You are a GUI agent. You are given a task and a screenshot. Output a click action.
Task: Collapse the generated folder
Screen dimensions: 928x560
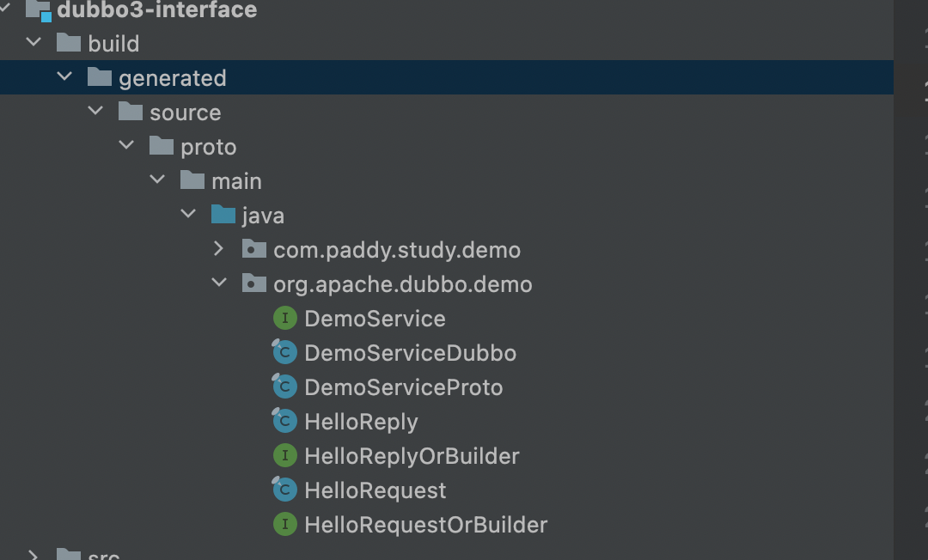coord(64,76)
